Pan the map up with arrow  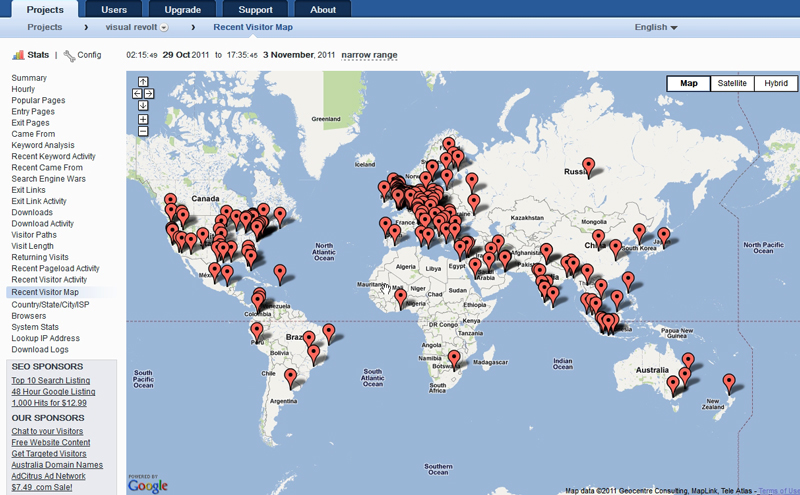point(143,82)
